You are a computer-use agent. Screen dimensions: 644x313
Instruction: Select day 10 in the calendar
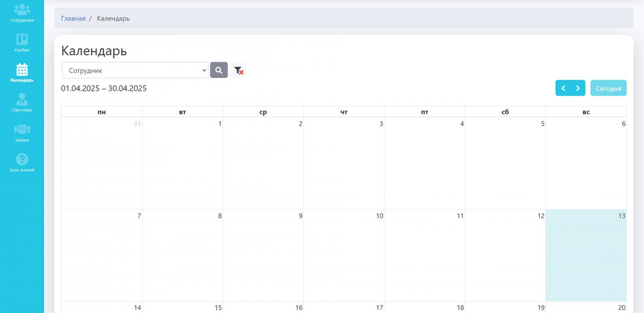[x=344, y=255]
